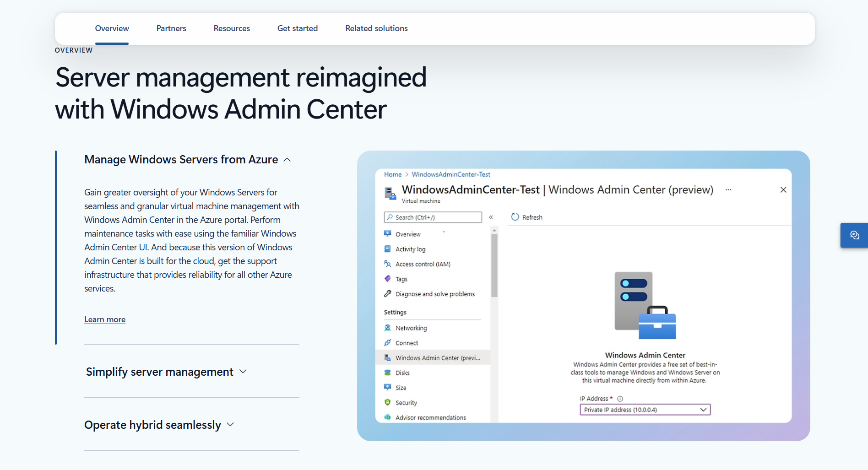Go to the Get started tab

tap(298, 28)
